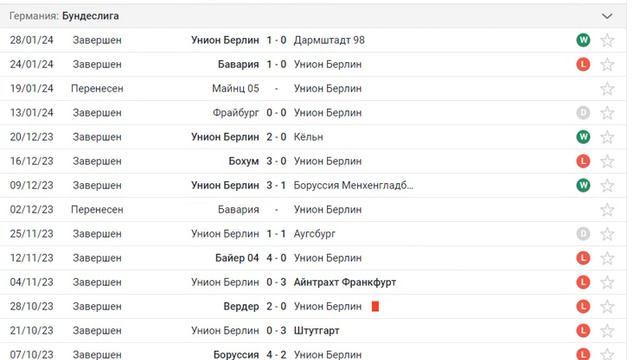Click the postponed 02/12/23 Бавария match row

coord(313,209)
